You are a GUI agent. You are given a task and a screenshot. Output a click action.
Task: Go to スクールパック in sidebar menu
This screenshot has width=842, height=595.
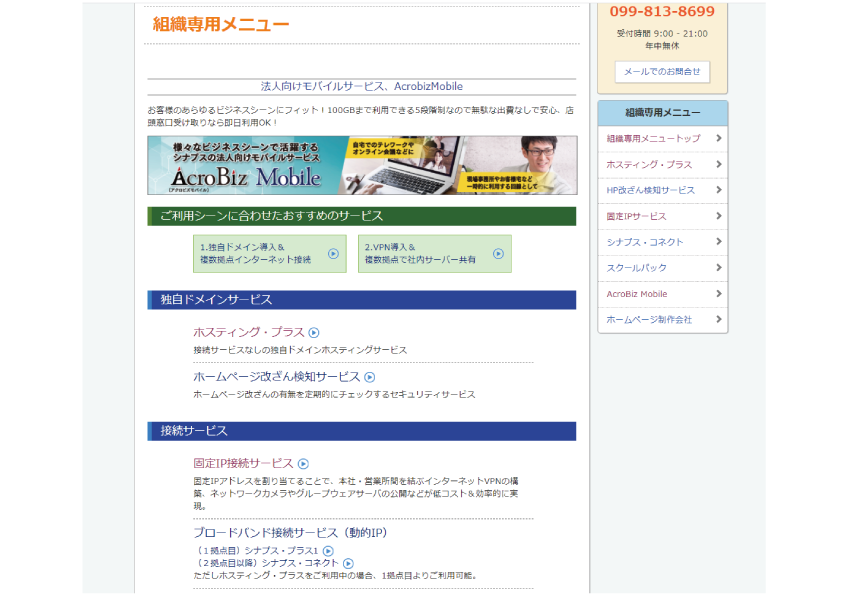tap(663, 267)
